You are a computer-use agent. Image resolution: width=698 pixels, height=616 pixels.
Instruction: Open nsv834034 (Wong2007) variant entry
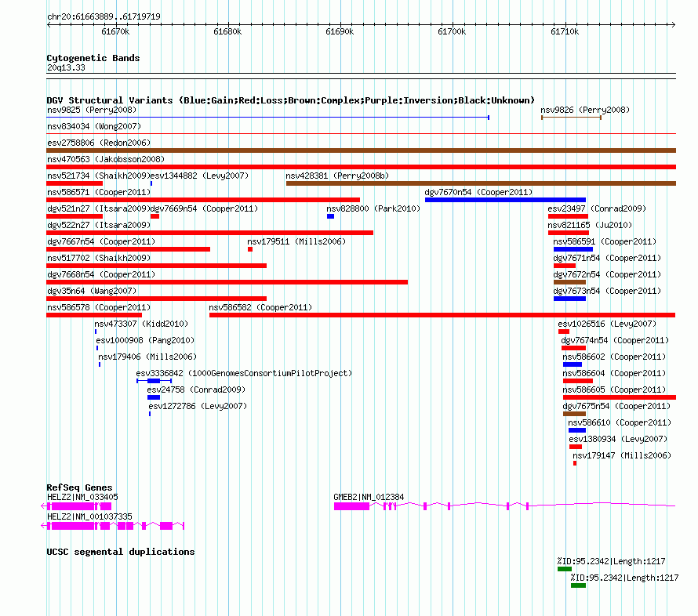[x=94, y=126]
